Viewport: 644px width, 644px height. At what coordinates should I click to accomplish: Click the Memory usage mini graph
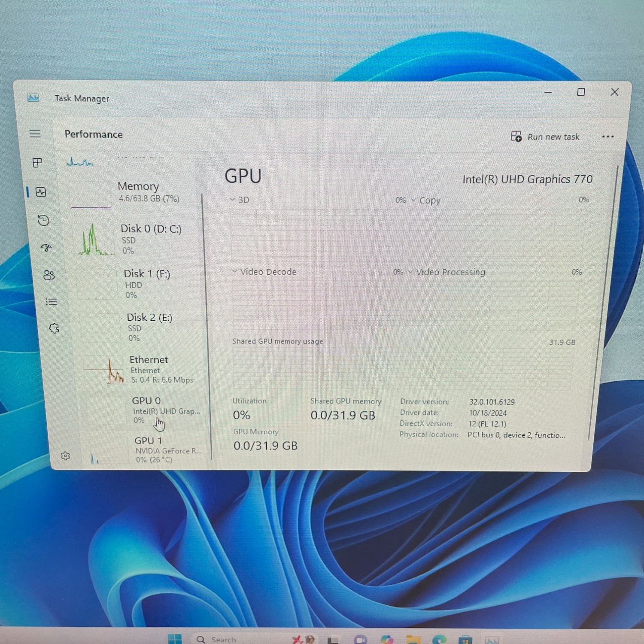91,194
